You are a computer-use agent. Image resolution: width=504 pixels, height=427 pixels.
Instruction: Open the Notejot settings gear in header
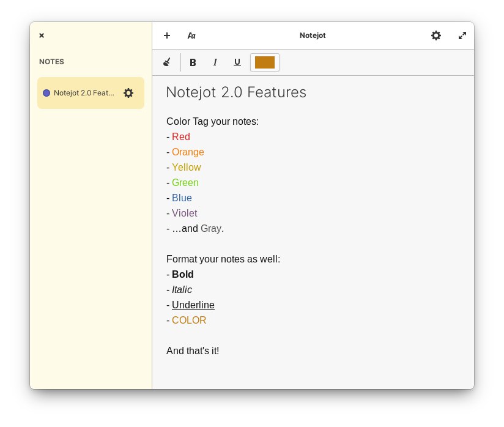point(436,35)
